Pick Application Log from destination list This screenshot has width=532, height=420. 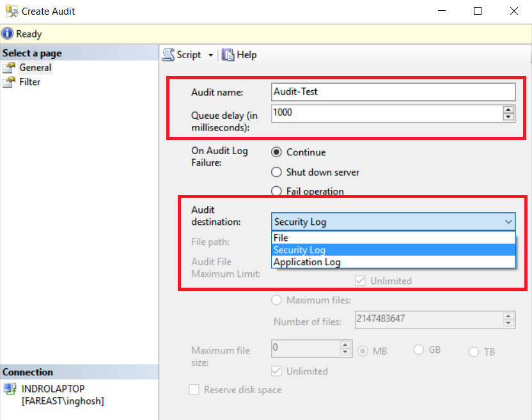pyautogui.click(x=394, y=262)
